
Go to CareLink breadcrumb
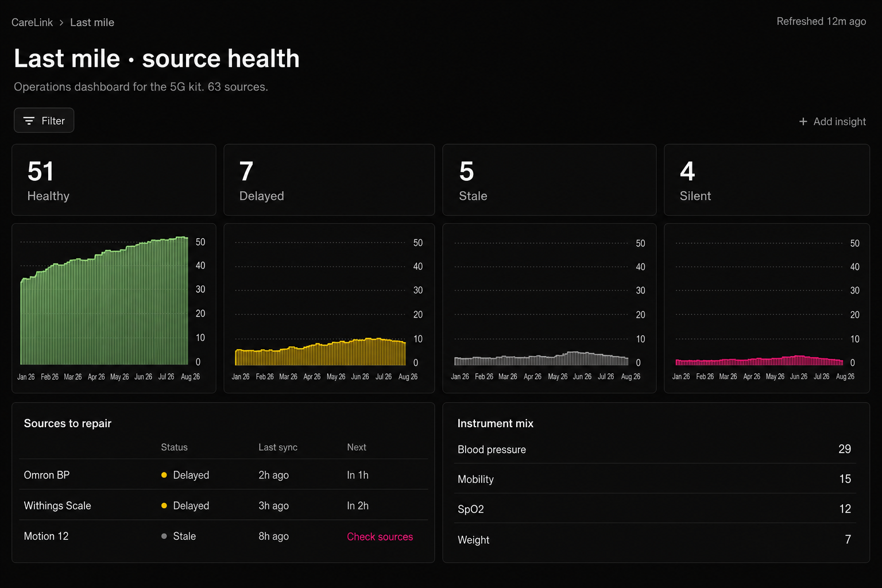click(x=32, y=22)
